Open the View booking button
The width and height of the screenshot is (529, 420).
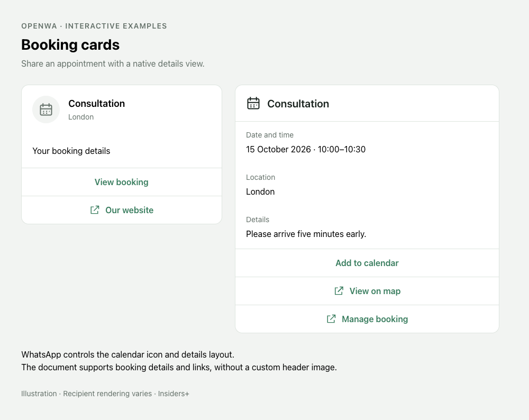[x=122, y=182]
